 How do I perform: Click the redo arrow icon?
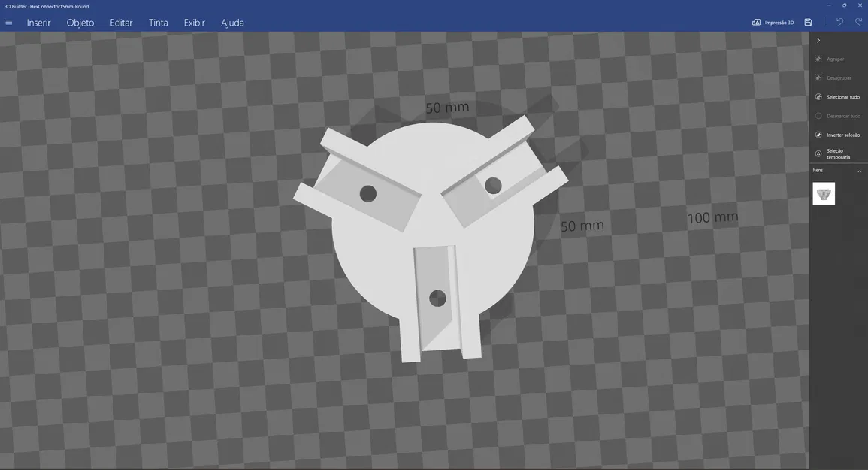[x=858, y=22]
